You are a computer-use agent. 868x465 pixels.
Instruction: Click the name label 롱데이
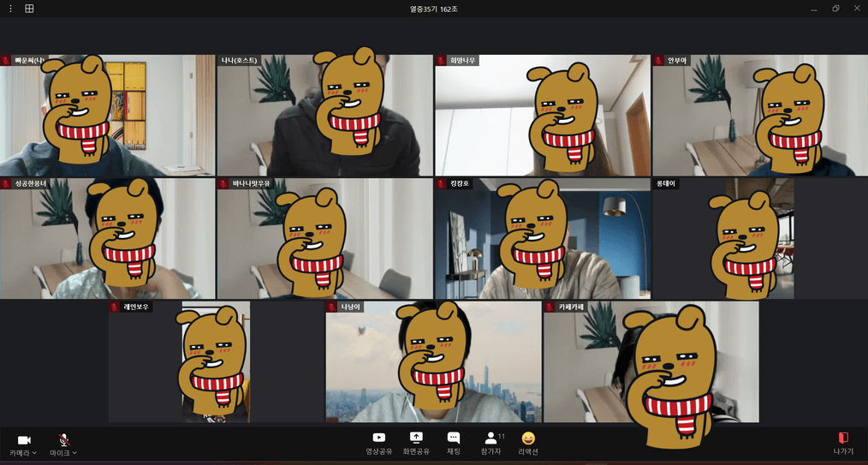click(x=666, y=184)
